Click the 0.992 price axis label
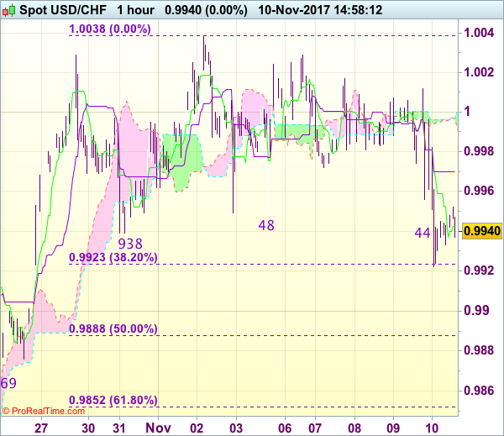This screenshot has width=504, height=436. [479, 271]
